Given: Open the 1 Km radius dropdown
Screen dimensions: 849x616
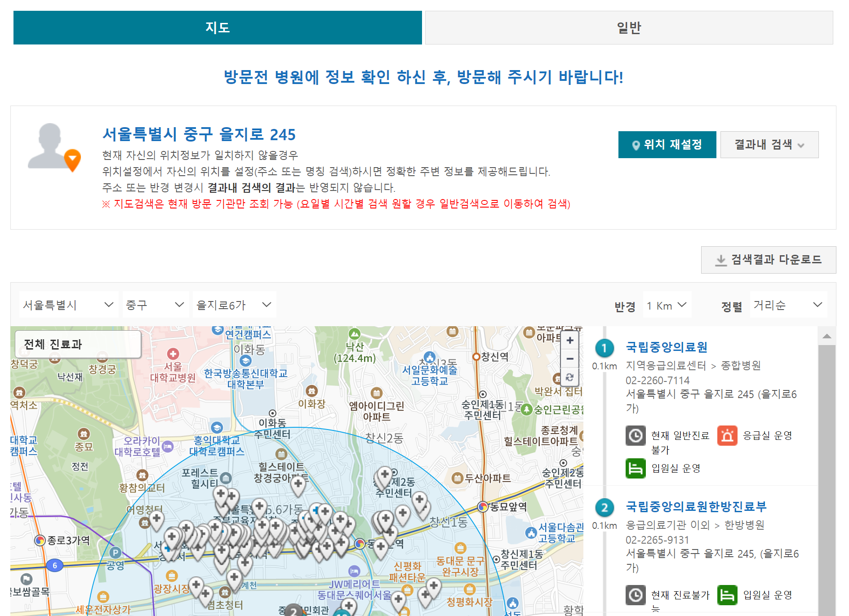Looking at the screenshot, I should click(667, 305).
